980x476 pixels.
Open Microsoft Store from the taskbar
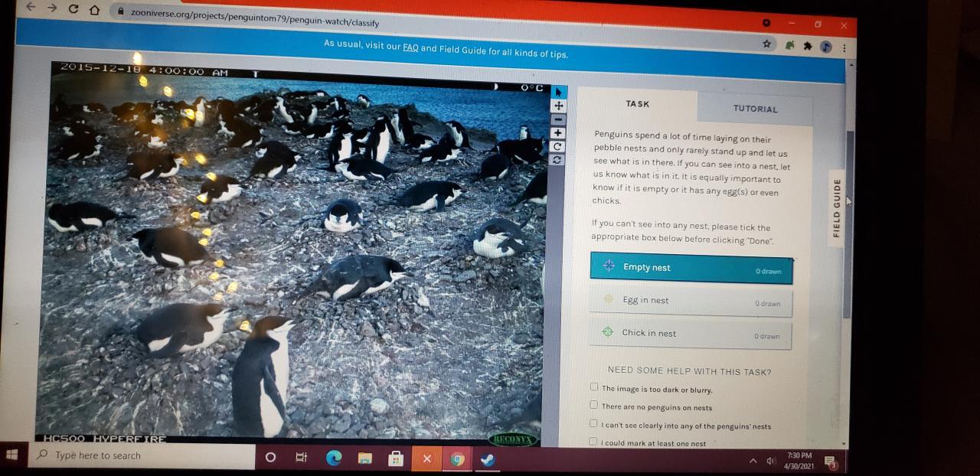[396, 458]
